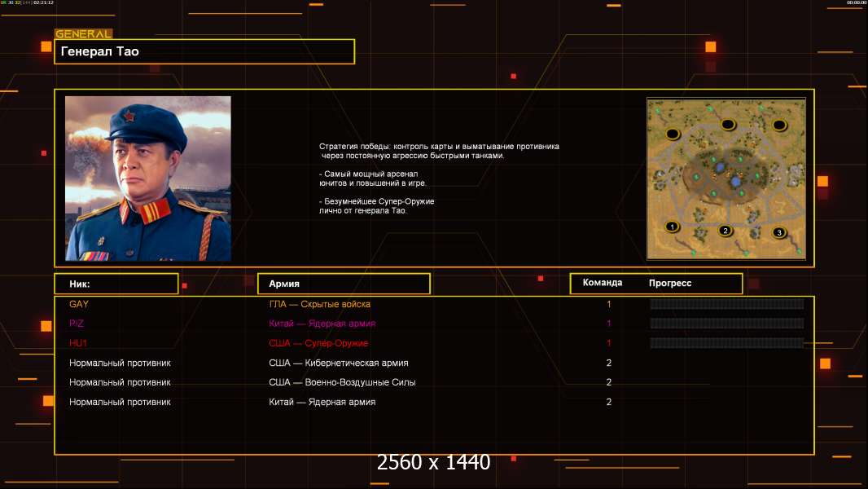Screen dimensions: 868x489
Task: Click team number 2 in the last AI row
Action: (x=608, y=402)
